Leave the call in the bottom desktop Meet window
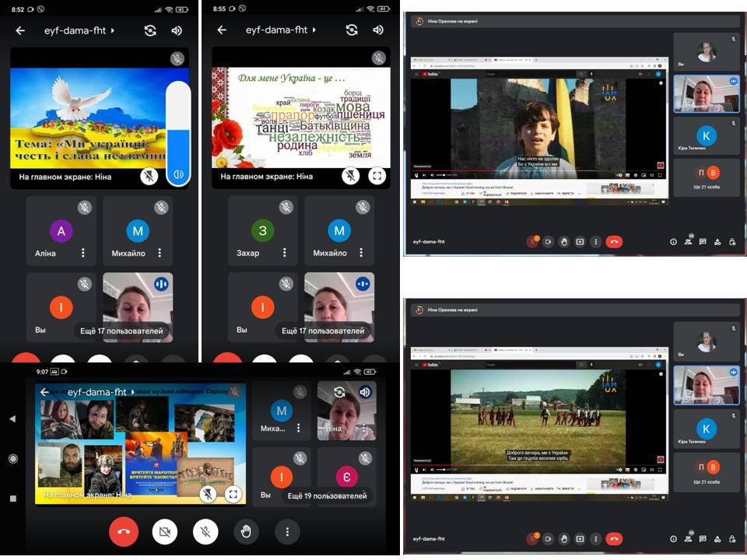Viewport: 747px width, 560px height. click(614, 538)
